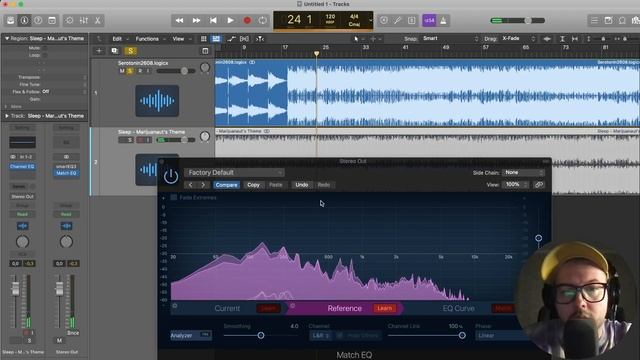Switch to grid view icon in tracks menu bar

coord(204,39)
